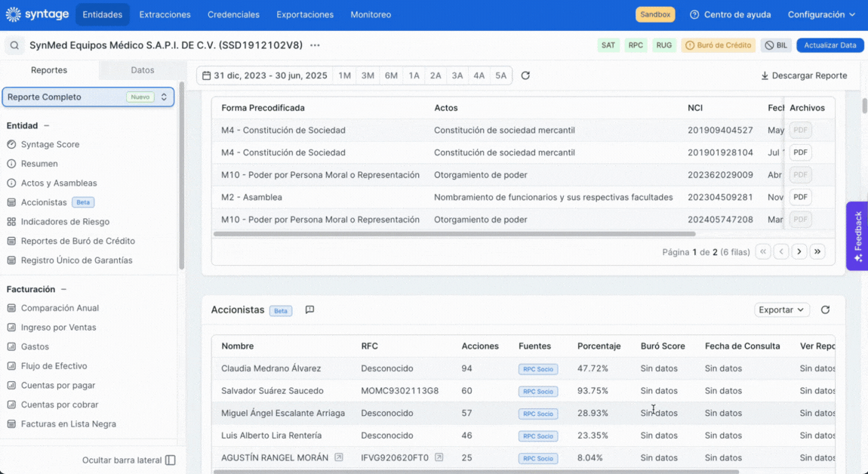868x474 pixels.
Task: Collapse the Entidad section
Action: click(x=47, y=126)
